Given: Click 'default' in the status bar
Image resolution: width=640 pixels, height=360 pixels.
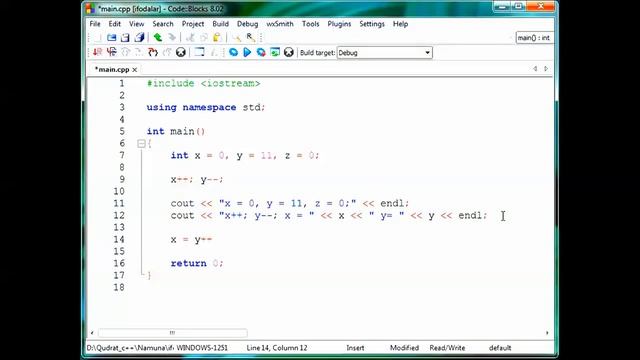Looking at the screenshot, I should coord(500,348).
